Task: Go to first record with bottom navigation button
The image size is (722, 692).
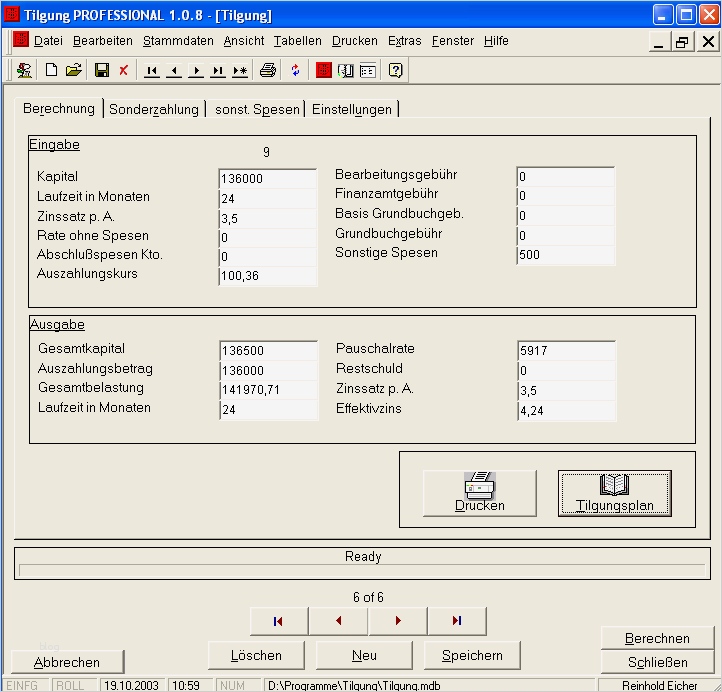Action: [279, 621]
